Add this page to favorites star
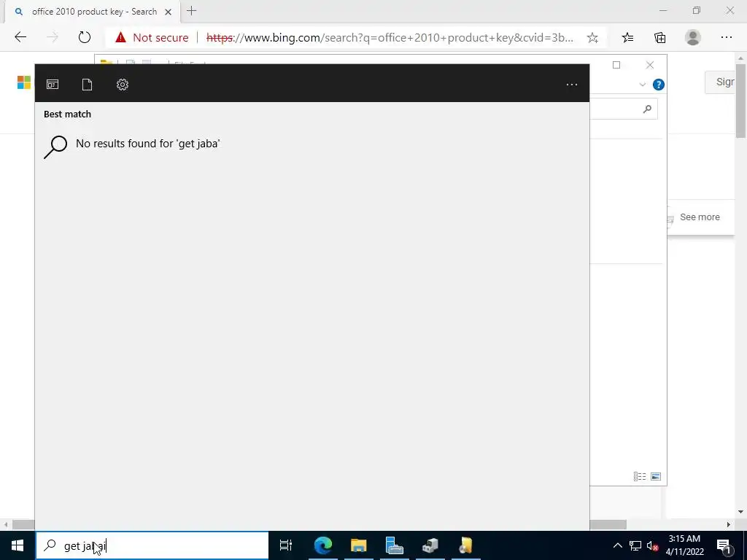The height and width of the screenshot is (560, 747). pos(592,38)
